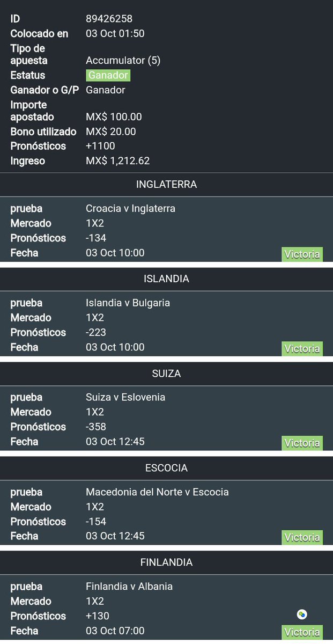Click the Victoria badge for Macedonia del Norte
333x644 pixels.
click(x=302, y=538)
